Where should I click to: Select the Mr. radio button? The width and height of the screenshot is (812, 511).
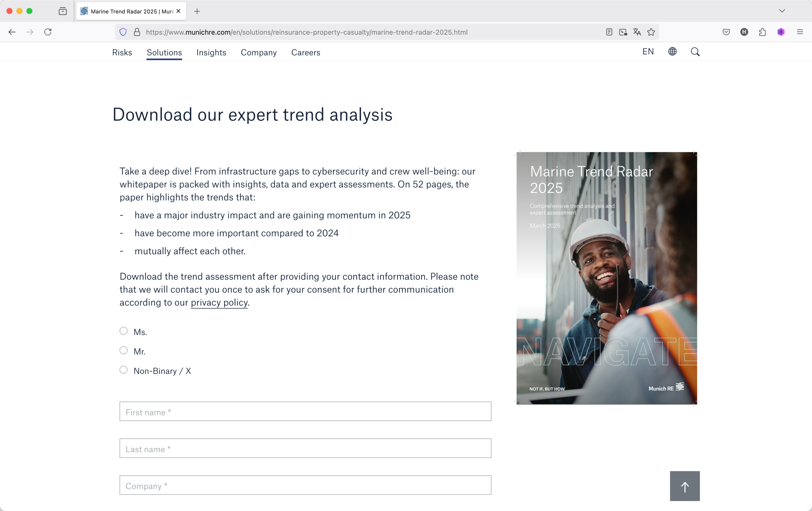pos(123,350)
